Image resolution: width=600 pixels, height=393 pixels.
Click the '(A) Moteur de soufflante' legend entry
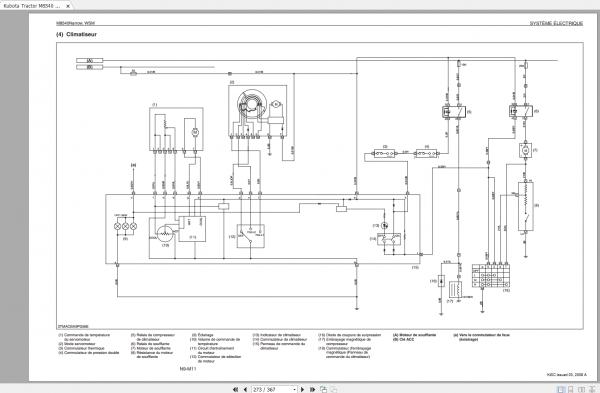[x=414, y=335]
